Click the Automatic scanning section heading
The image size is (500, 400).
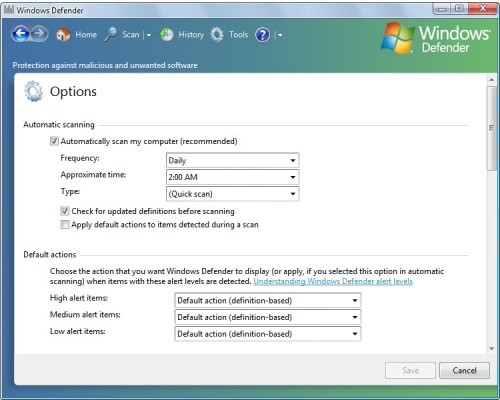[x=59, y=125]
